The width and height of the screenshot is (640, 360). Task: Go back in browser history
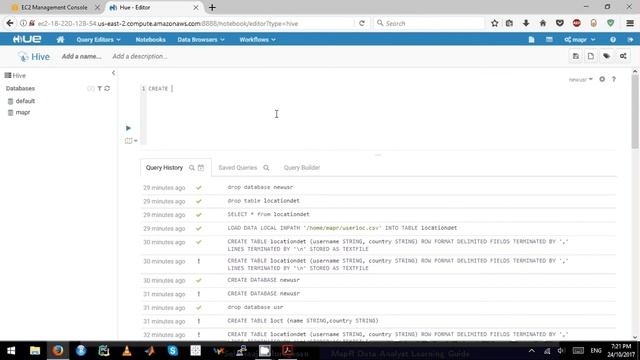10,23
